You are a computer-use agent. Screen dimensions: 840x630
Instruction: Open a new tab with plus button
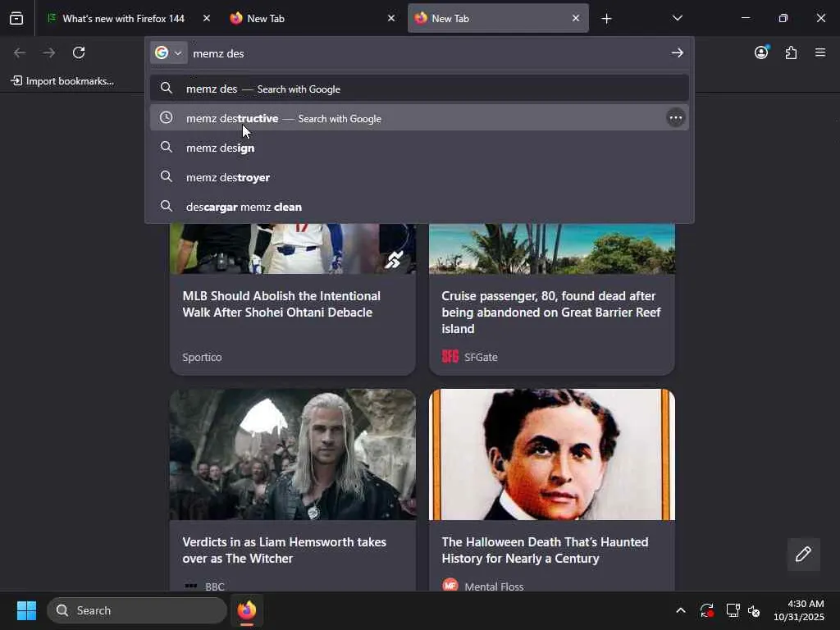tap(606, 19)
